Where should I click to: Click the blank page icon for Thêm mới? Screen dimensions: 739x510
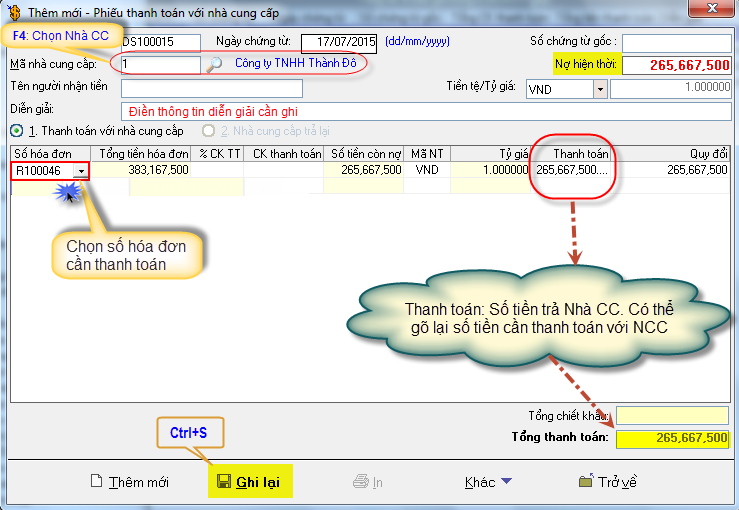97,482
